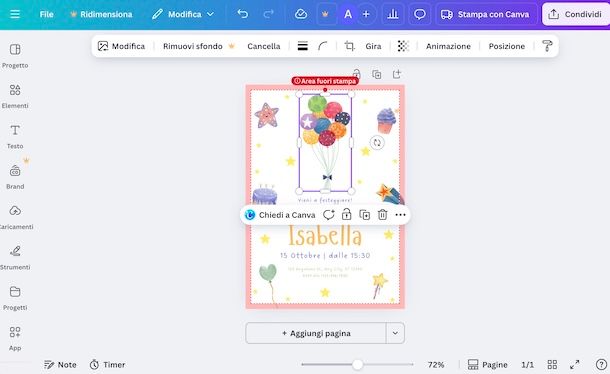The width and height of the screenshot is (610, 374).
Task: Expand the Modifica mode dropdown
Action: [x=183, y=14]
